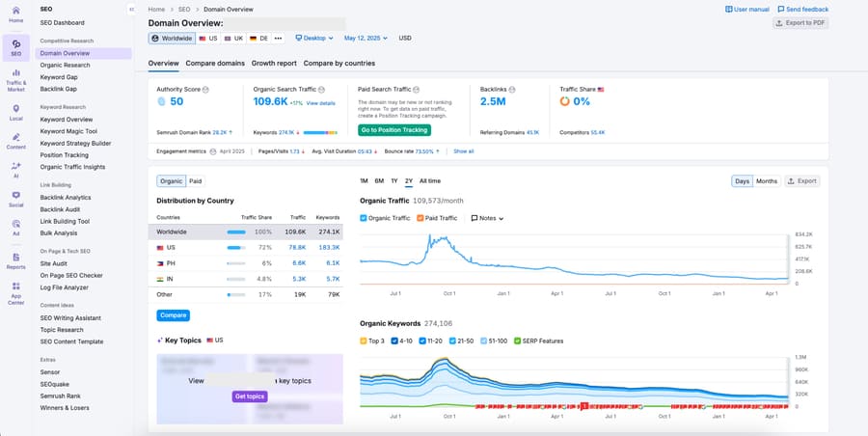Viewport: 868px width, 436px height.
Task: Toggle Paid Traffic checkbox
Action: pos(420,218)
